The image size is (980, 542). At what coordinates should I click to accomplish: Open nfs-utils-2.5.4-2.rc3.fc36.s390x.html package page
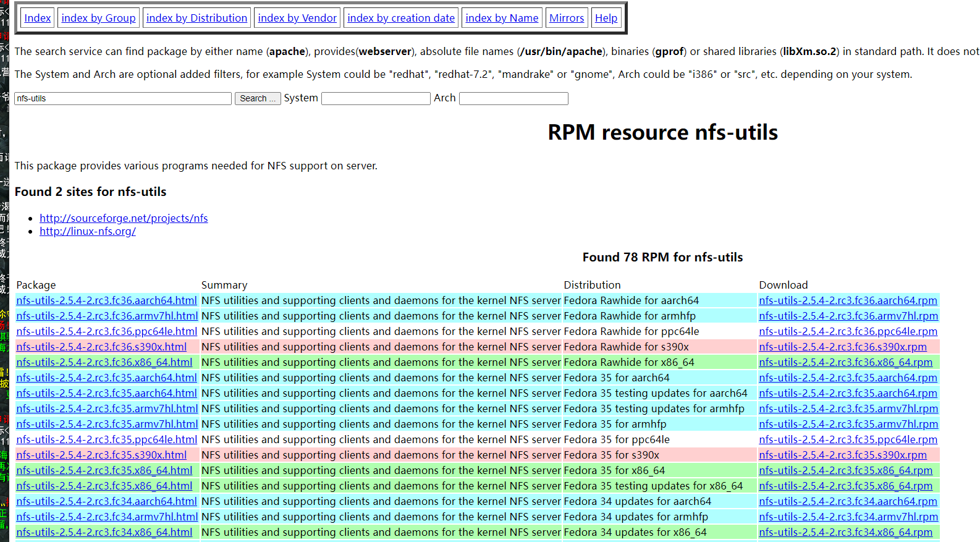[x=101, y=347]
